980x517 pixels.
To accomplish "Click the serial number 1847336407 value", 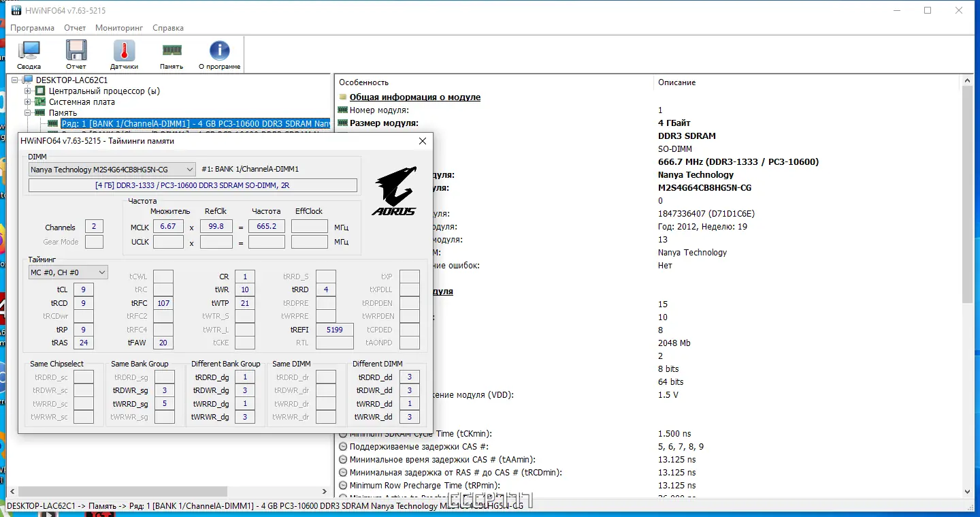I will tap(706, 214).
